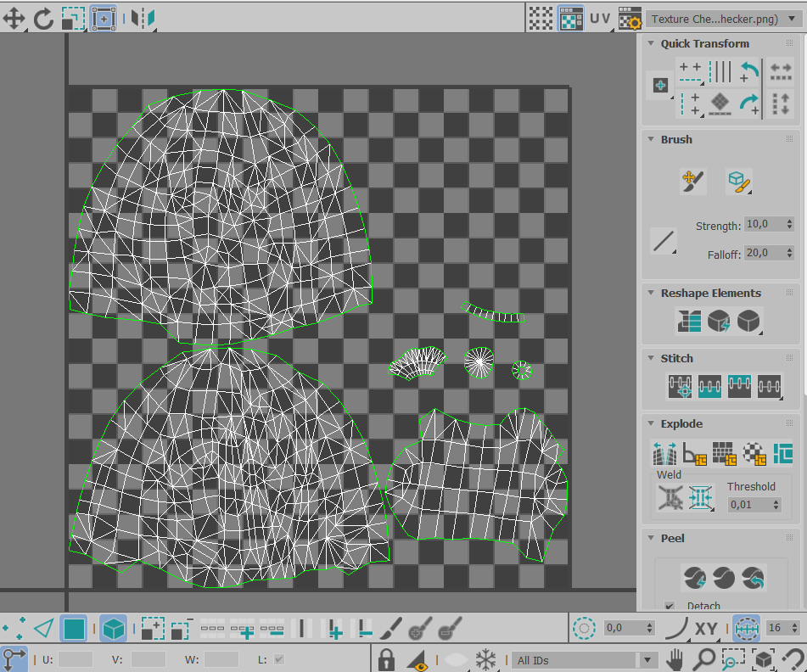Viewport: 807px width, 672px height.
Task: Click the Mirror Horizontally icon
Action: pos(141,18)
